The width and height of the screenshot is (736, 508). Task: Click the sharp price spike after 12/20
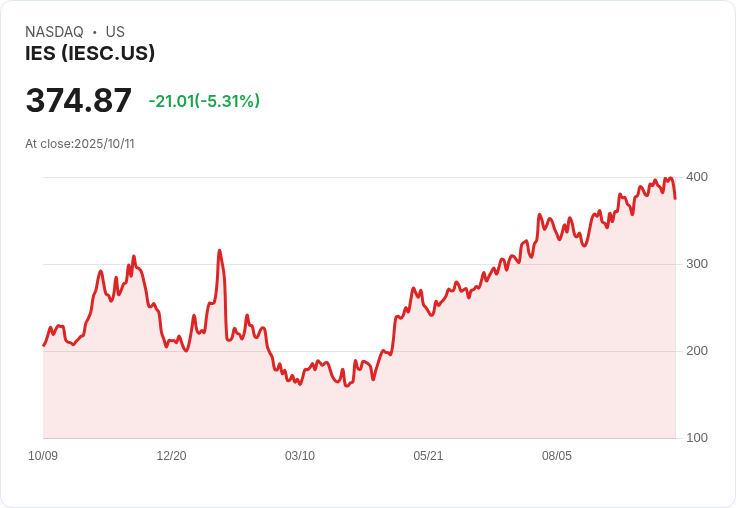[219, 251]
